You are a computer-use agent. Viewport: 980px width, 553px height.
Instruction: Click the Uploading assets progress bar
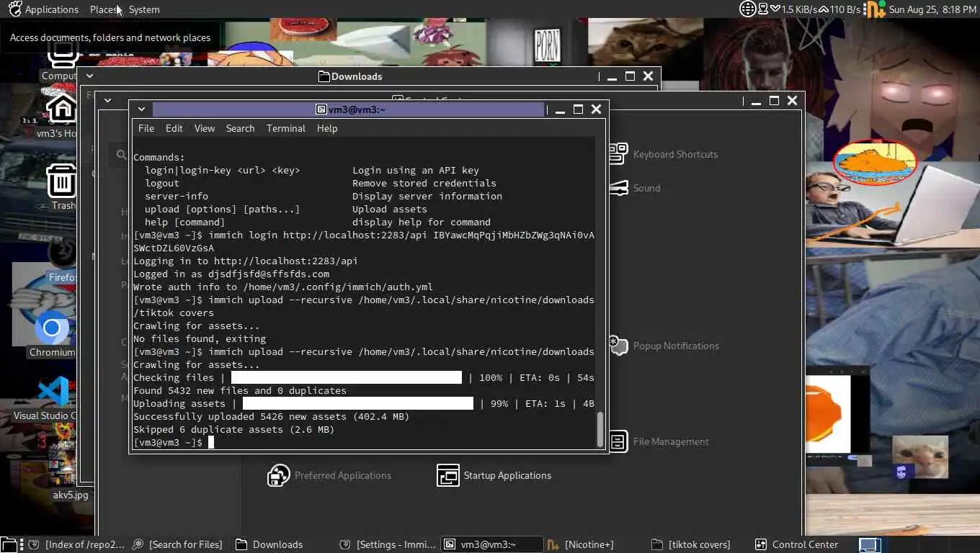[358, 403]
